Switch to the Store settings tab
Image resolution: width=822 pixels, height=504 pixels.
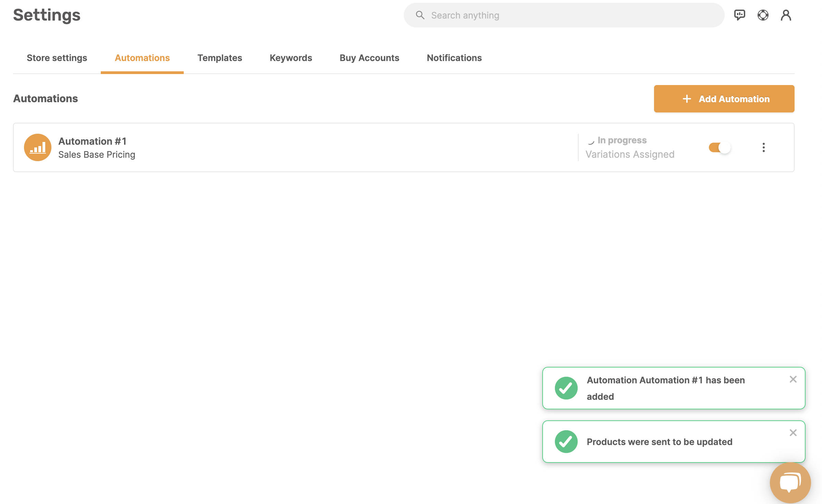coord(57,58)
